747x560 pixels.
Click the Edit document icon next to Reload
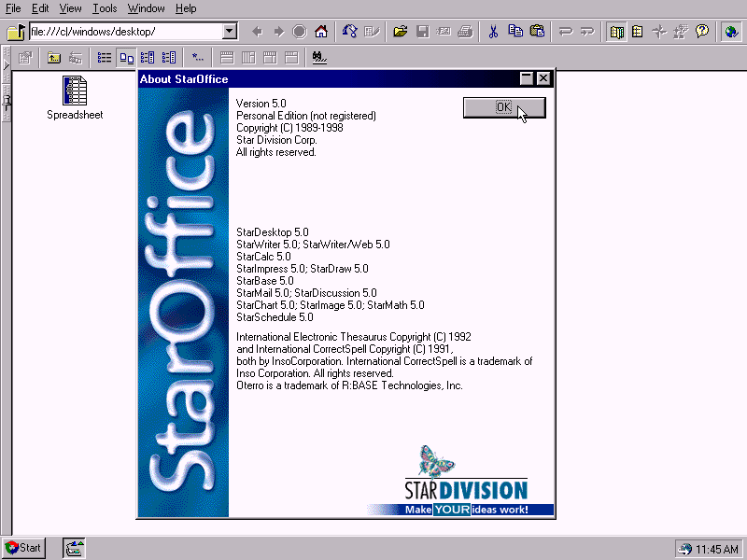point(372,32)
